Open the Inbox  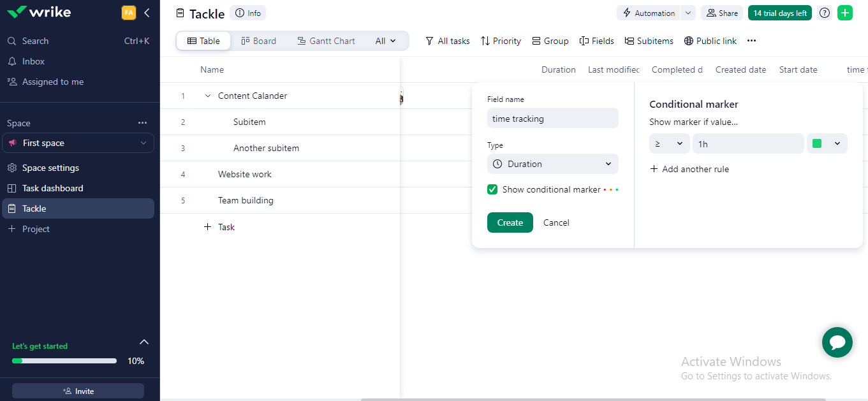click(x=32, y=61)
